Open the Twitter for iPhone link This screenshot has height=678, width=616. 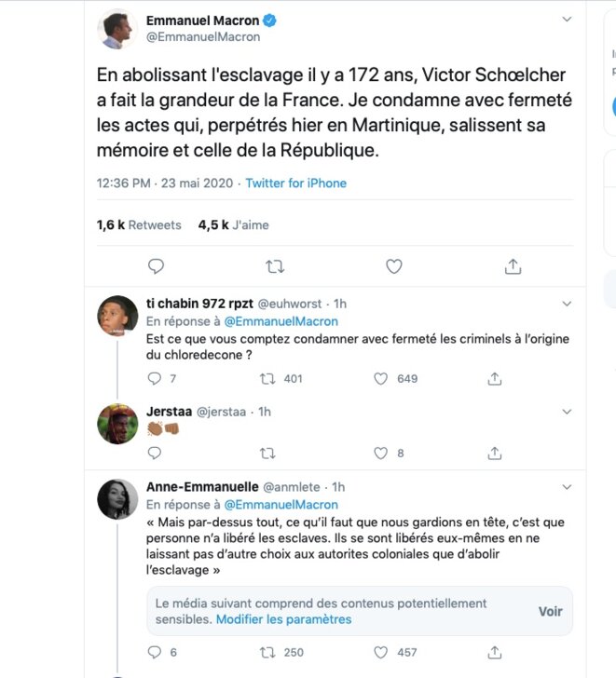click(296, 183)
